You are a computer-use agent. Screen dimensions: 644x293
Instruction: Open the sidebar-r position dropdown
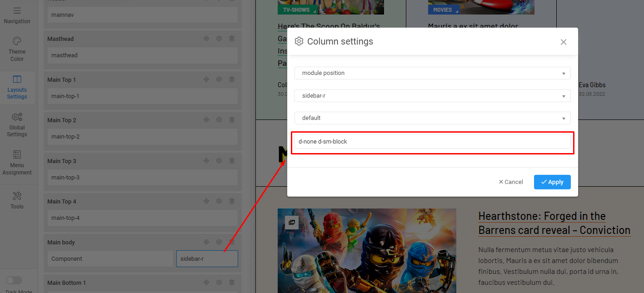(432, 96)
